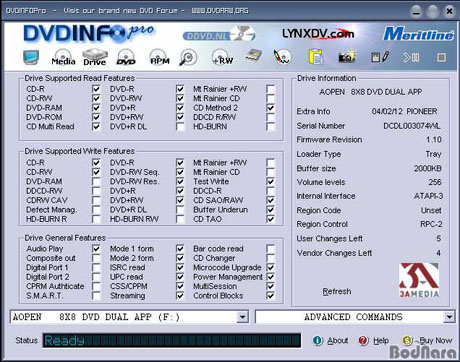460x362 pixels.
Task: Open the DDVD.NL banner link
Action: [219, 35]
